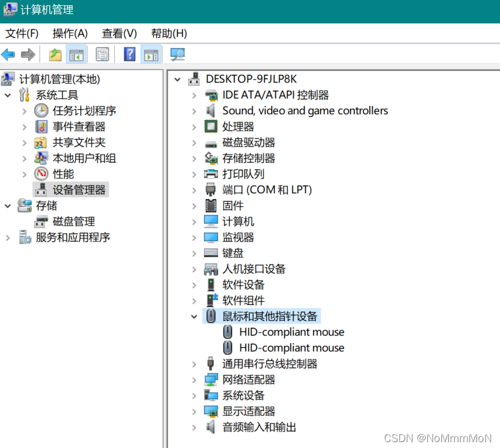The height and width of the screenshot is (448, 500).
Task: Collapse the 系统工具 tree node
Action: click(x=8, y=95)
